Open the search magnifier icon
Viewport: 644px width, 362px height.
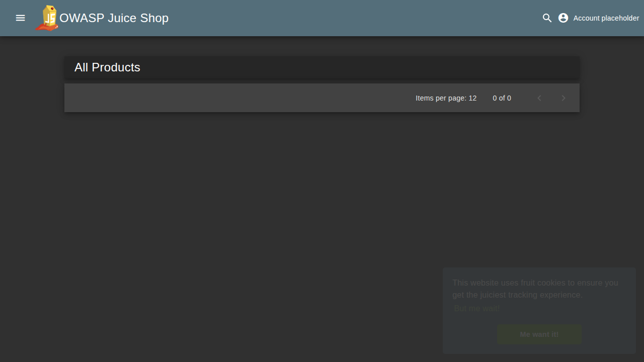tap(547, 18)
